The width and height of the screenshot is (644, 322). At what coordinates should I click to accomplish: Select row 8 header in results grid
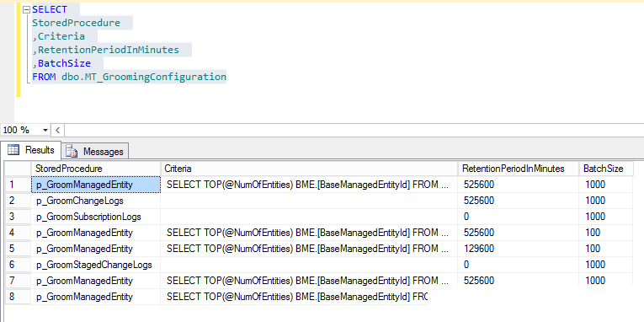tap(18, 297)
